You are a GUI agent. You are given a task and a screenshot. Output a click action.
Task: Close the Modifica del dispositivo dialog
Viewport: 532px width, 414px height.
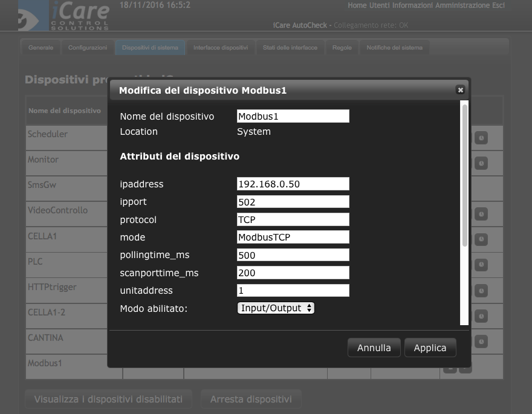(460, 90)
